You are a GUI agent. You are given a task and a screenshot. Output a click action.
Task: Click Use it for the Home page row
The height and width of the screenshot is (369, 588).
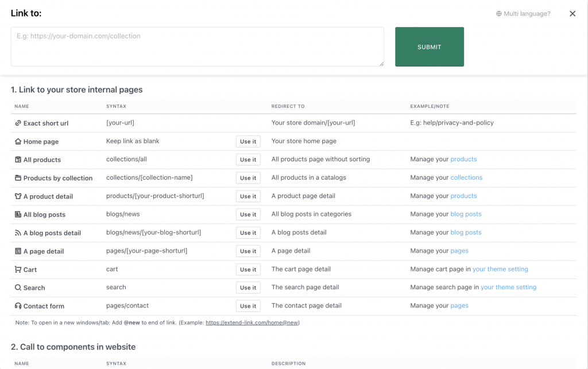248,141
